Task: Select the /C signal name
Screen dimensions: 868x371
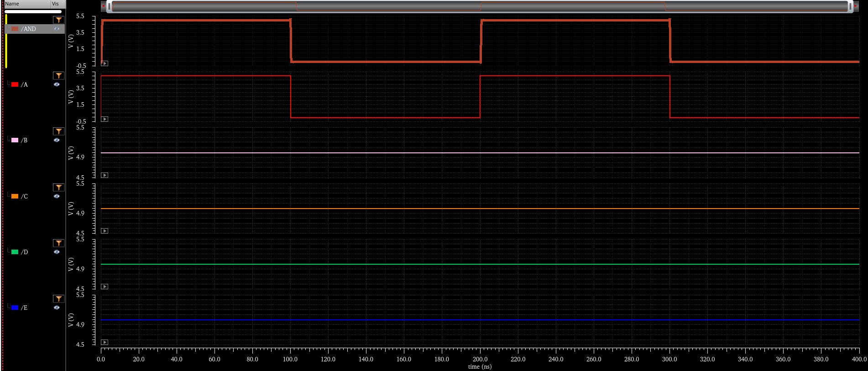Action: point(24,196)
